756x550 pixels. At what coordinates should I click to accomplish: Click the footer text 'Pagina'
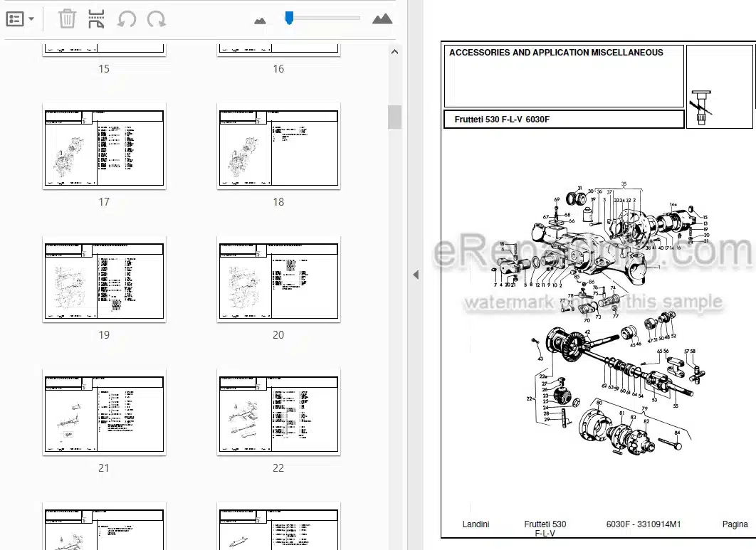point(735,524)
